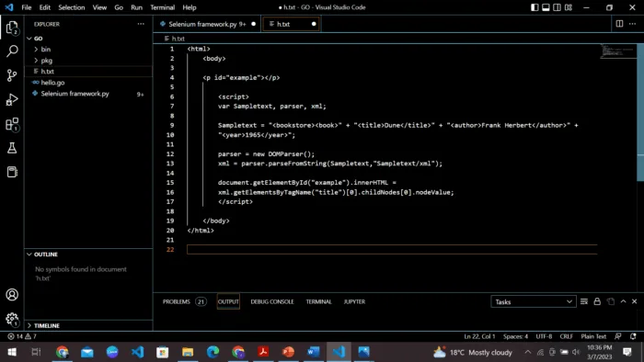The width and height of the screenshot is (644, 362).
Task: Expand the Timeline section
Action: click(x=88, y=325)
